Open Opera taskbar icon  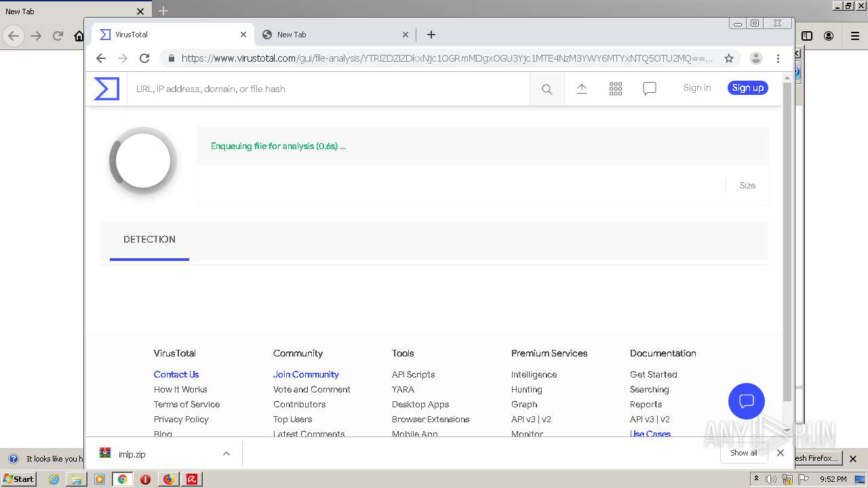[x=145, y=479]
